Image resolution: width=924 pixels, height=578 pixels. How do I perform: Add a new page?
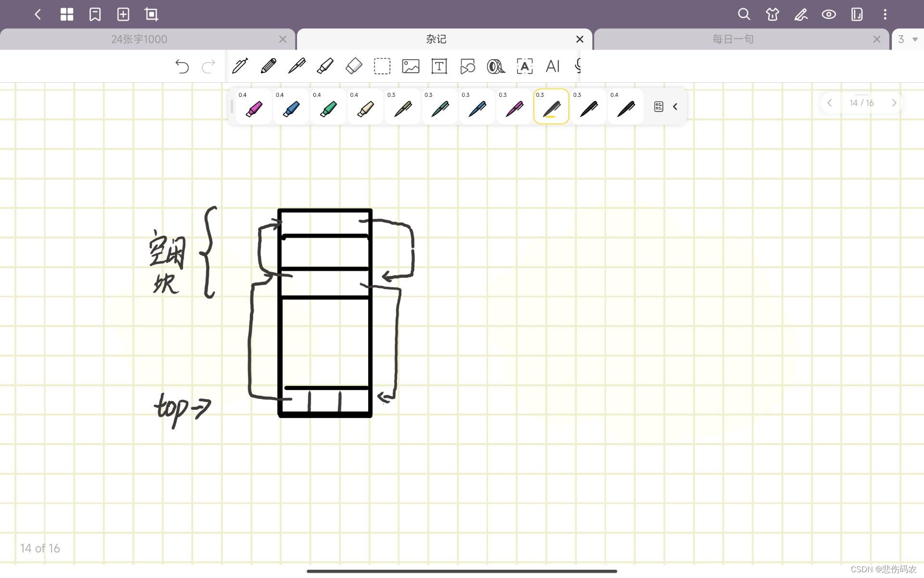pyautogui.click(x=123, y=14)
